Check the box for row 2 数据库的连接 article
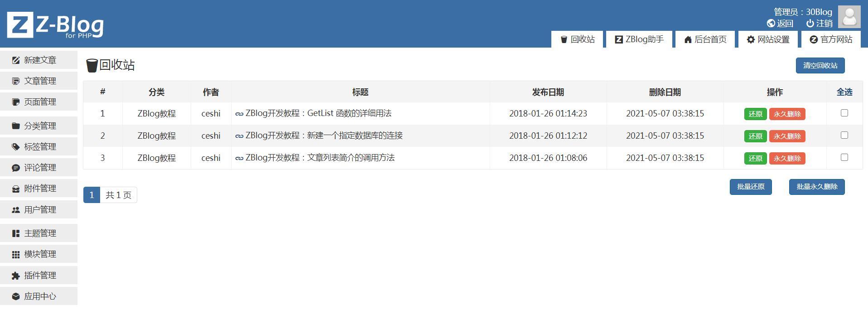This screenshot has width=868, height=310. 844,135
